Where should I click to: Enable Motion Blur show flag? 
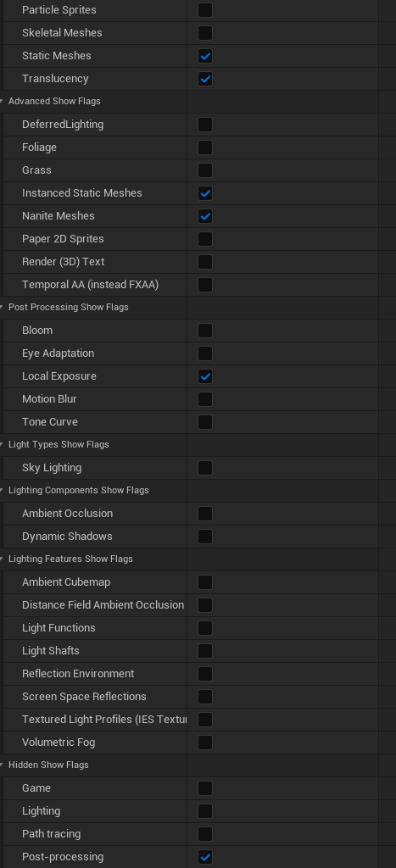click(x=205, y=399)
